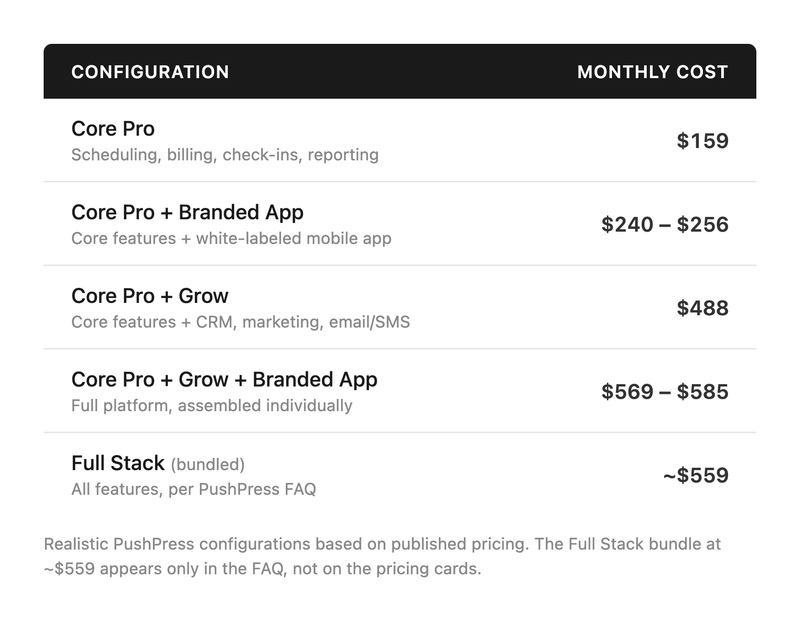Click the CRM, marketing, email/SMS description
The height and width of the screenshot is (625, 800).
[x=240, y=322]
